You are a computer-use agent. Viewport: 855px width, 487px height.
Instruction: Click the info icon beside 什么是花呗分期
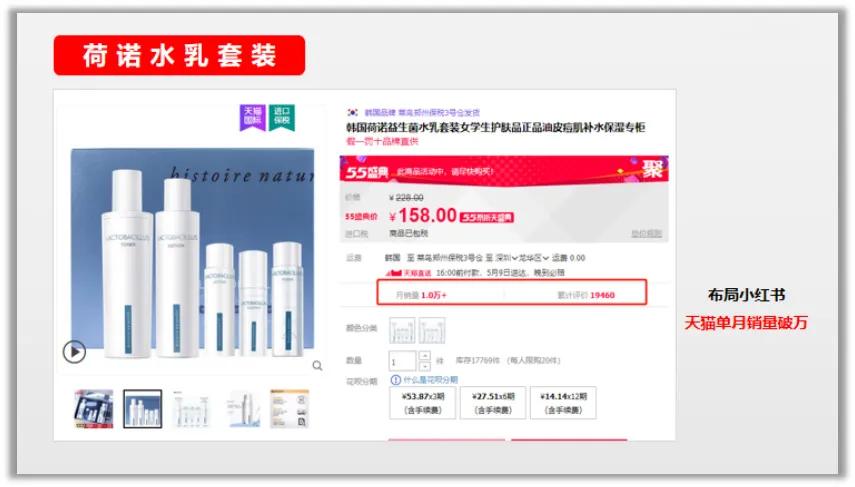click(x=395, y=380)
